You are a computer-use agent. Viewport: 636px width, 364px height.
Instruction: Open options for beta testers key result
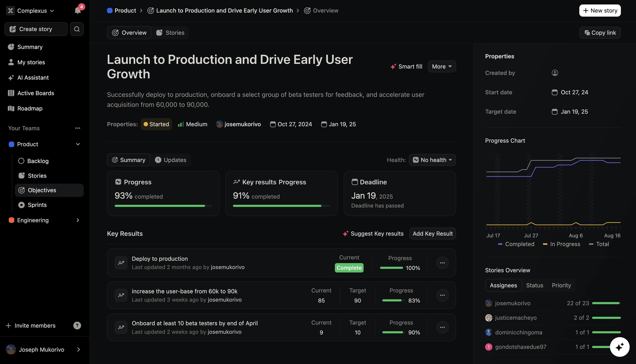point(442,327)
